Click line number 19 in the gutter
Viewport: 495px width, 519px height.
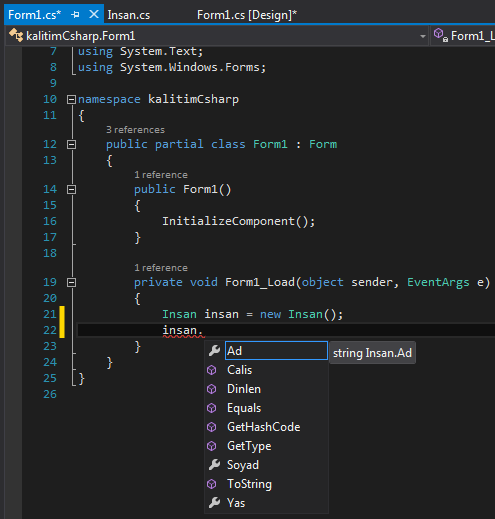50,282
